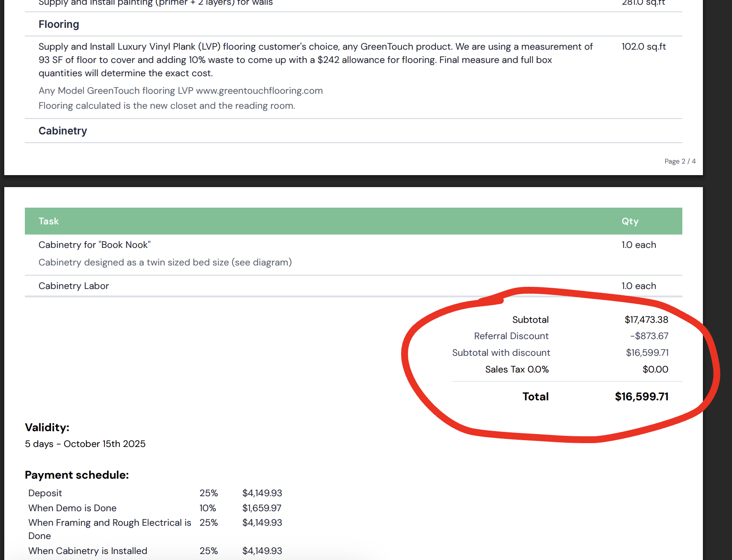This screenshot has height=560, width=732.
Task: Click the Payment schedule heading
Action: (77, 475)
